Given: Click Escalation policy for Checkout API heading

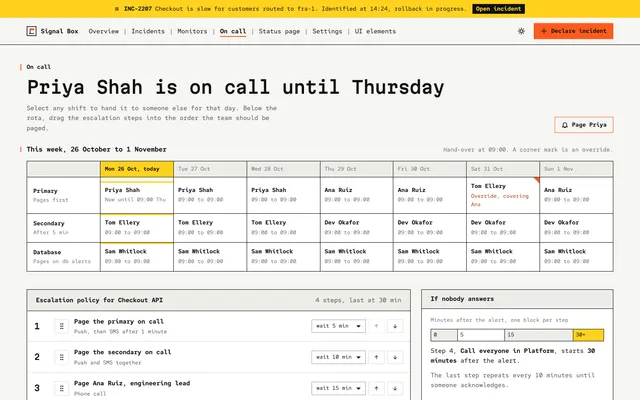Looking at the screenshot, I should click(99, 300).
